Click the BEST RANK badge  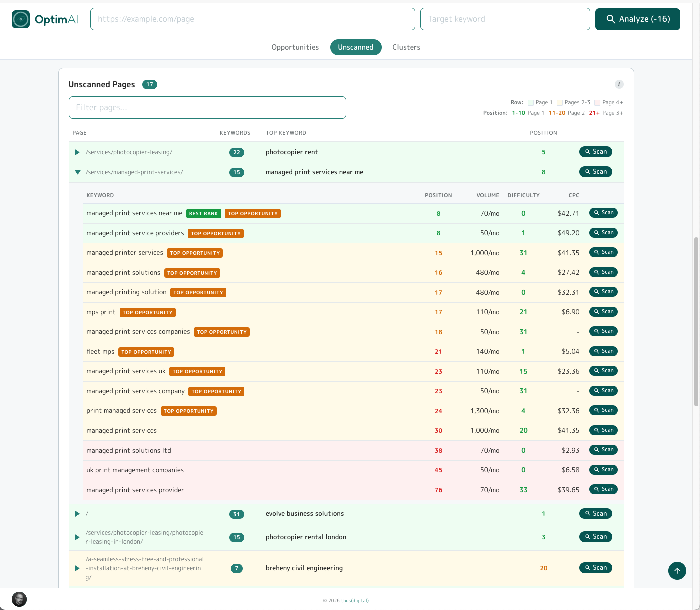tap(204, 214)
